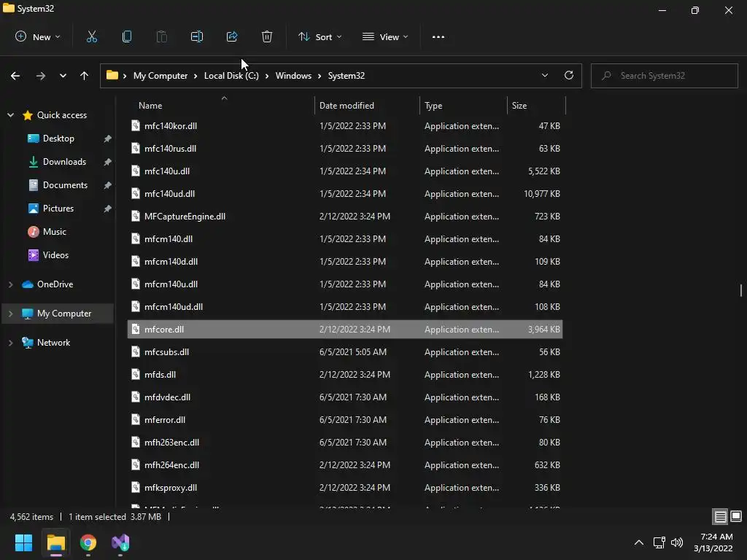747x560 pixels.
Task: Open Windows Start menu
Action: (23, 542)
